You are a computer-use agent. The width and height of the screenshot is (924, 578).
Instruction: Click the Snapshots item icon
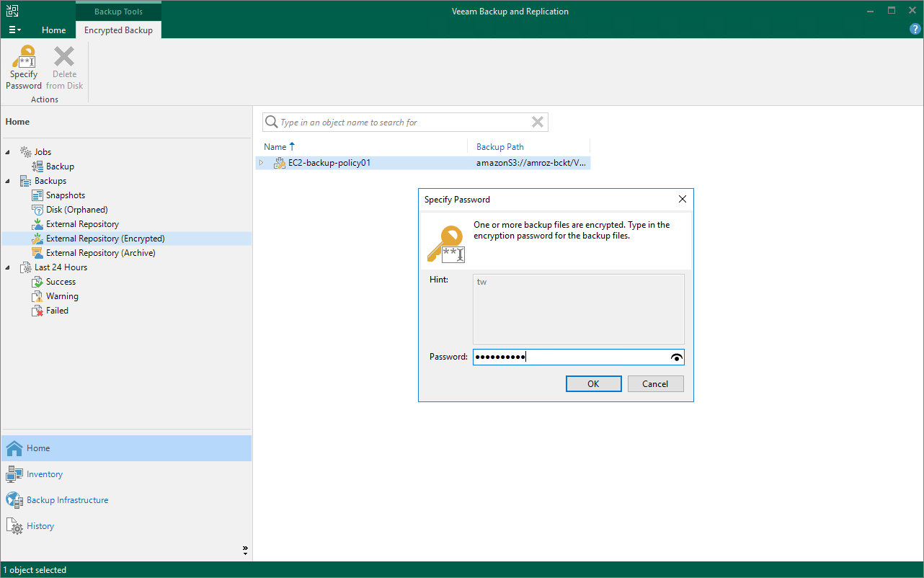point(37,195)
